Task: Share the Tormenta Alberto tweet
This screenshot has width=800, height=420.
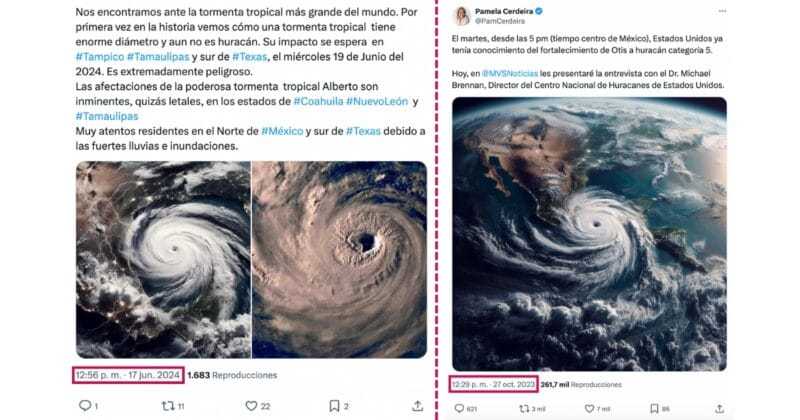Action: pos(417,406)
